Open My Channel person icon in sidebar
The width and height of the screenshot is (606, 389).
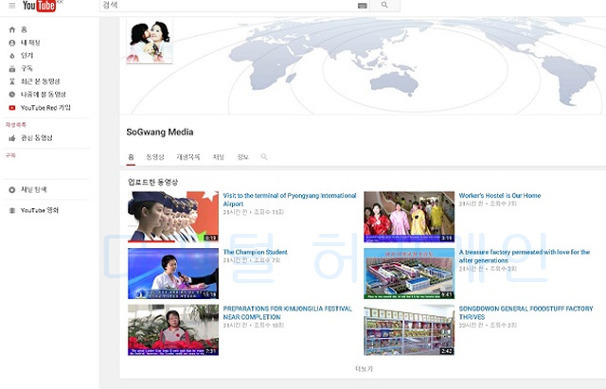pos(12,43)
